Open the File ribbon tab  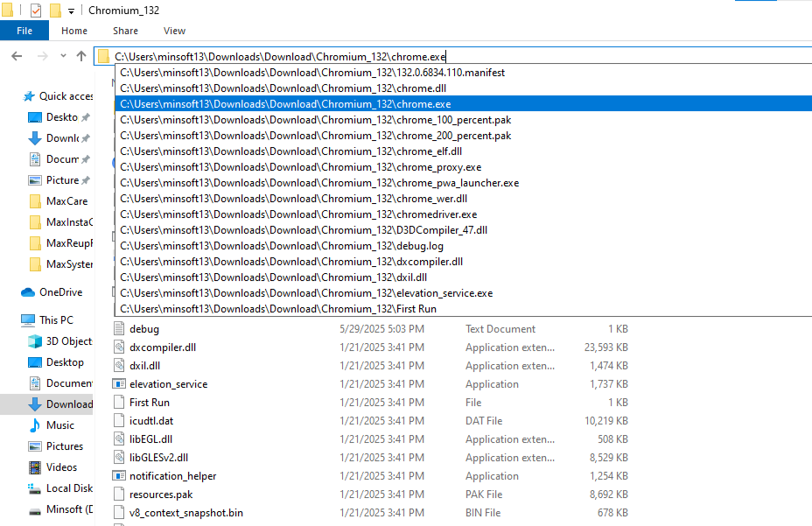click(x=24, y=31)
